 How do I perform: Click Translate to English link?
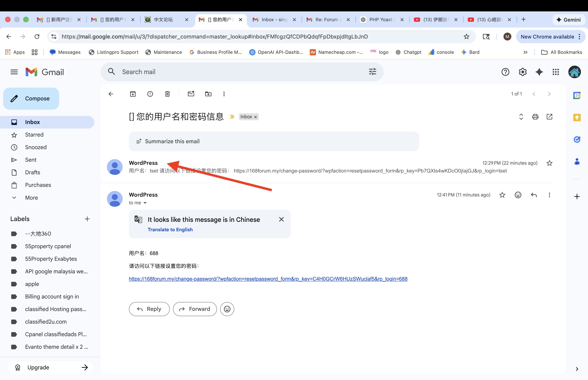(170, 229)
